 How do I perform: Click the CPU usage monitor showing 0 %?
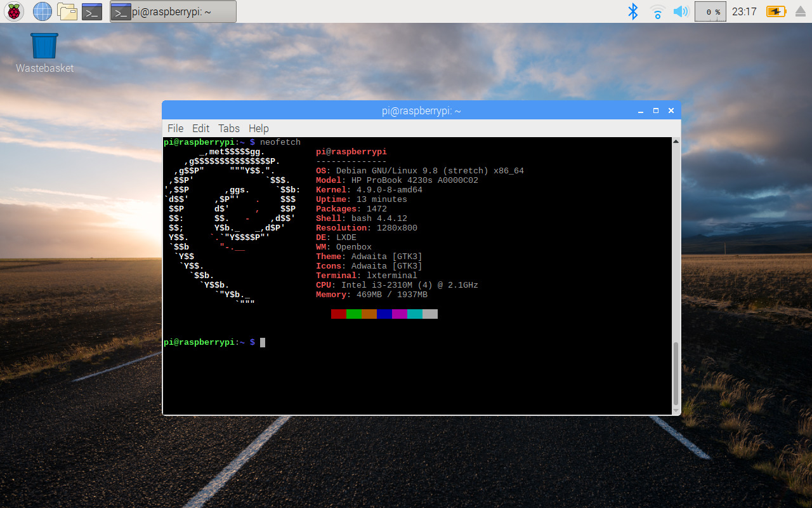[x=710, y=11]
